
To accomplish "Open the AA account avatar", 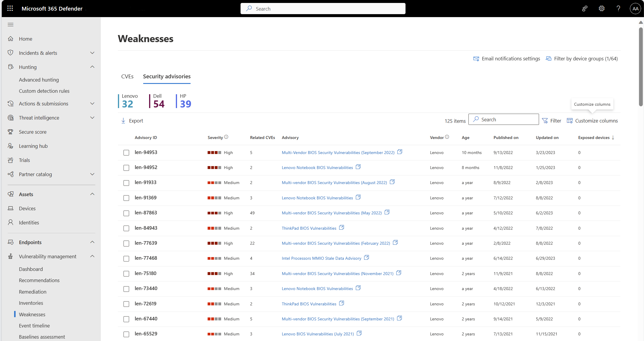I will (x=635, y=9).
